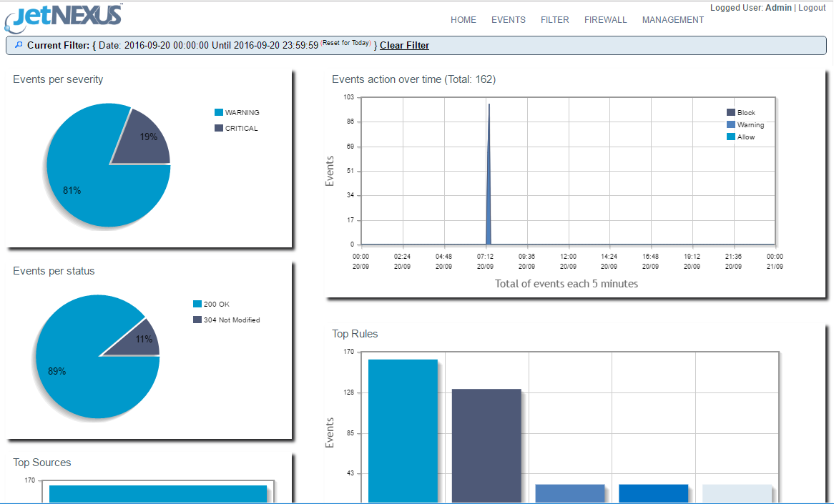Click the Allow legend swatch
Viewport: 834px width, 504px height.
[731, 137]
